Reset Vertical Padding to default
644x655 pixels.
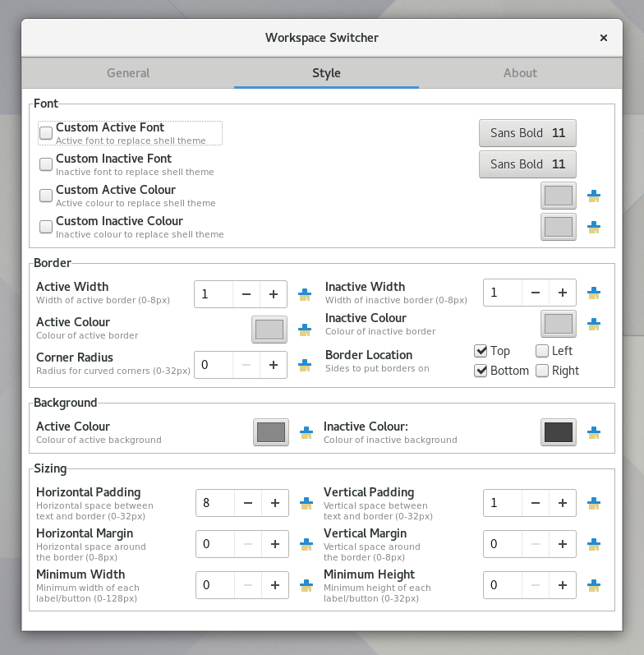593,503
